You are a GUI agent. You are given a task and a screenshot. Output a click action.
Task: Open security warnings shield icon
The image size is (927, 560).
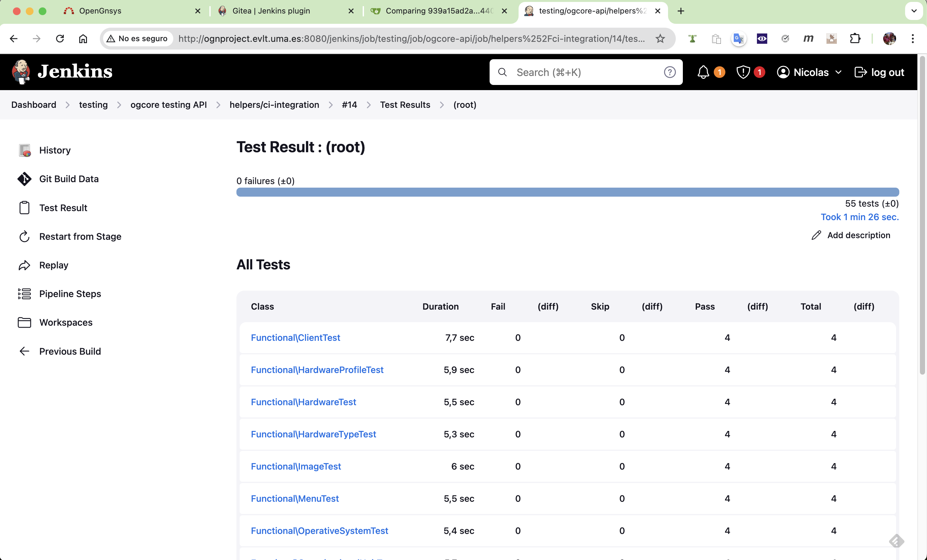(743, 72)
